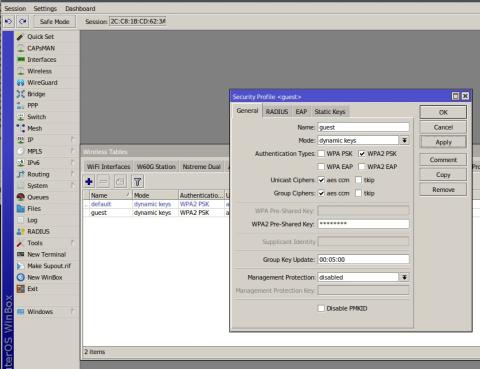Open the Queues sidebar item

tap(38, 197)
